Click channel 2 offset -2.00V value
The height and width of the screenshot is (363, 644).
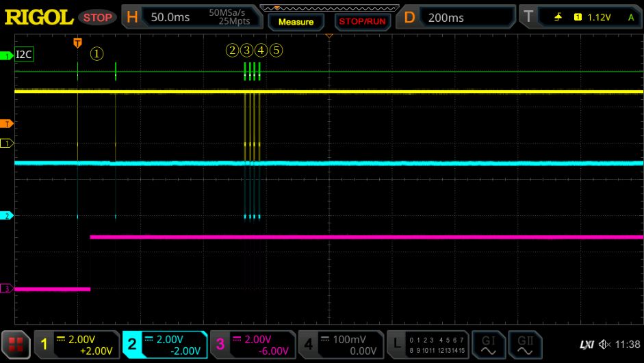tap(184, 351)
